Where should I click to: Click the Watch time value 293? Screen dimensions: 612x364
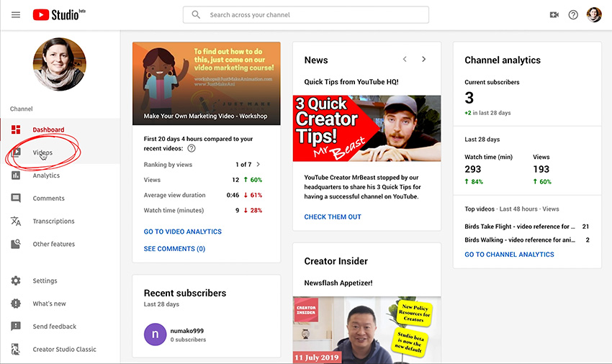[472, 169]
